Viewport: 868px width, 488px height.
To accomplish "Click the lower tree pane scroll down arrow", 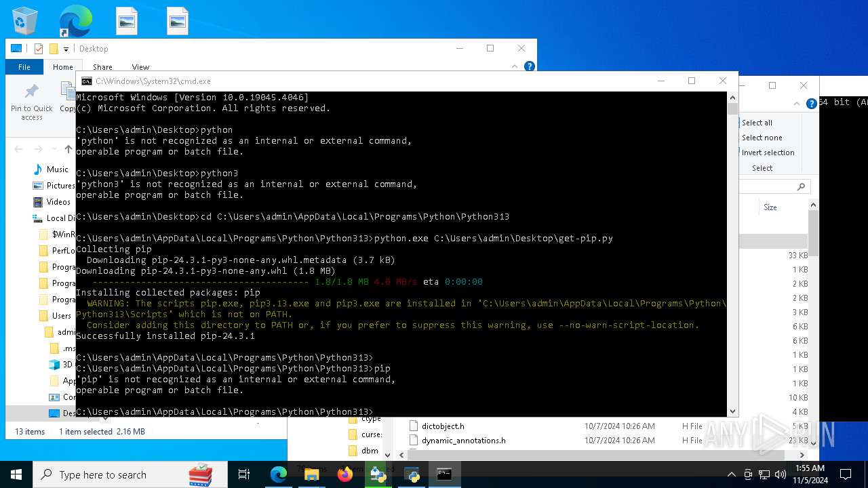I will click(387, 455).
